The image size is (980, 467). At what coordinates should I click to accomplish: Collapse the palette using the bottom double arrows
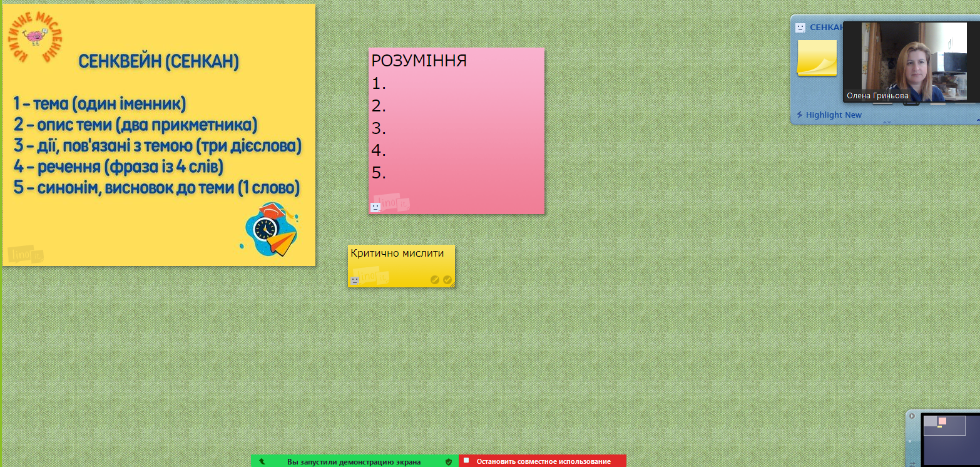[886, 122]
